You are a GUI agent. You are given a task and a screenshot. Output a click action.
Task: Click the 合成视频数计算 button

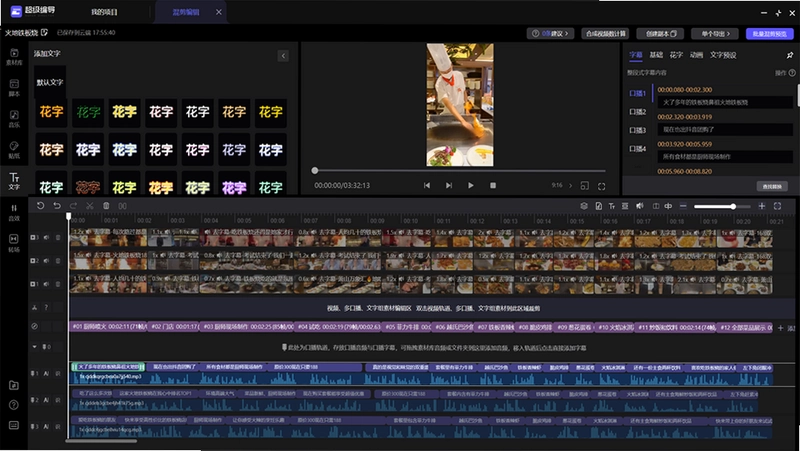(605, 34)
